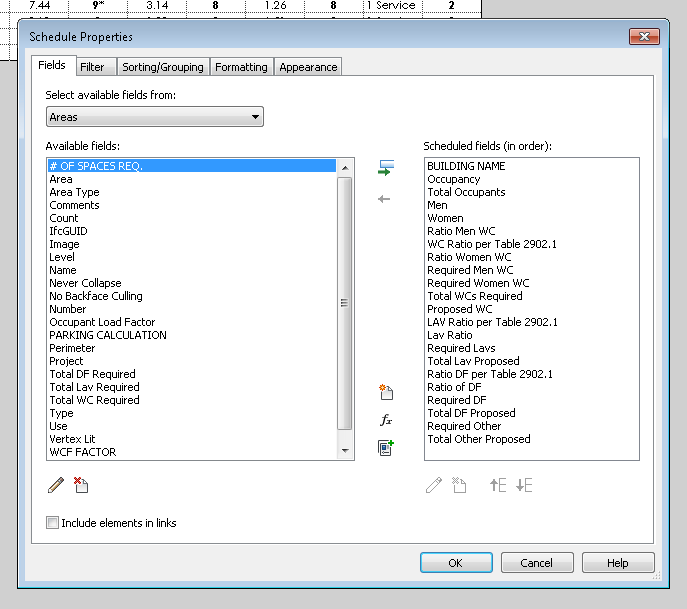This screenshot has height=609, width=687.
Task: Click the New parameter icon
Action: click(x=386, y=392)
